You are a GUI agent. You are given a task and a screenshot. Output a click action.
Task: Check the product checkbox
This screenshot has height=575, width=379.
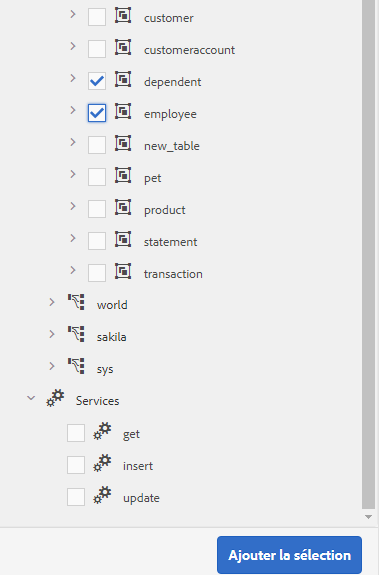point(97,209)
